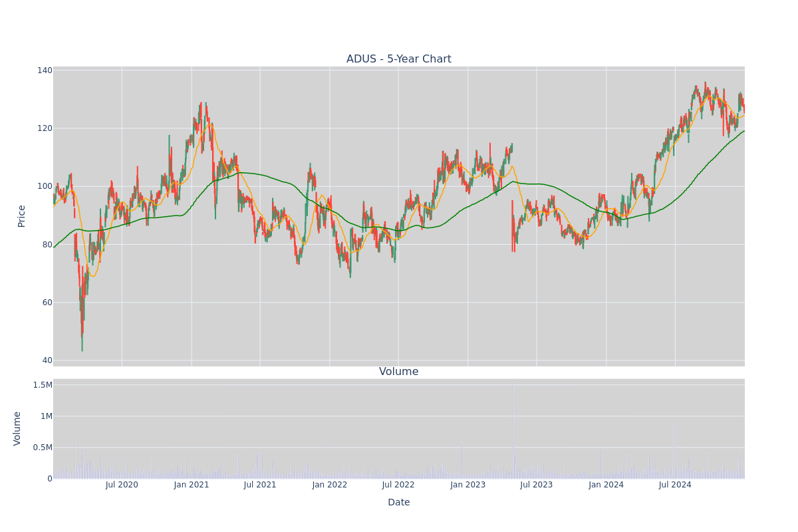Click the Volume subplot title
Screen dimensions: 798x532
[x=398, y=372]
